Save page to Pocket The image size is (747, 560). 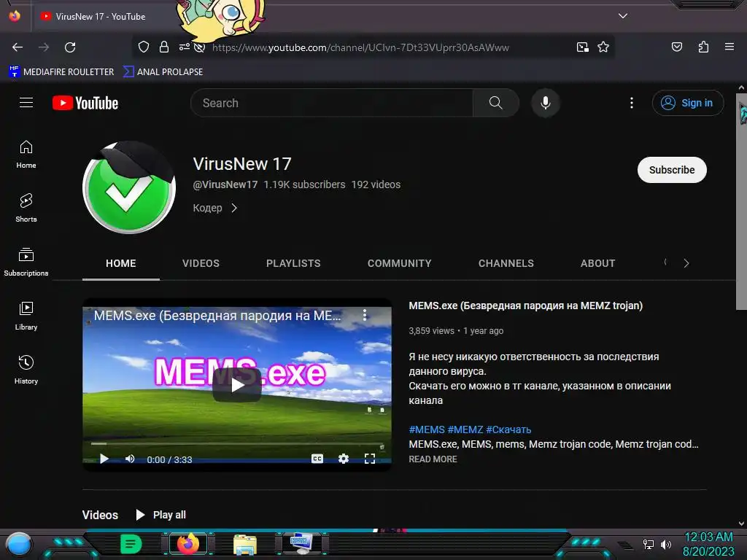click(676, 47)
